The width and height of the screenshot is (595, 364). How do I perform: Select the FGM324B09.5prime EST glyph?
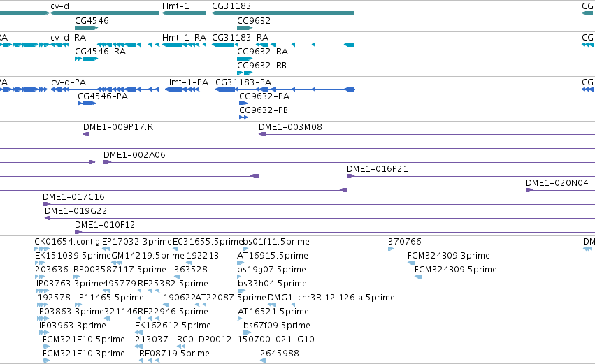[418, 277]
